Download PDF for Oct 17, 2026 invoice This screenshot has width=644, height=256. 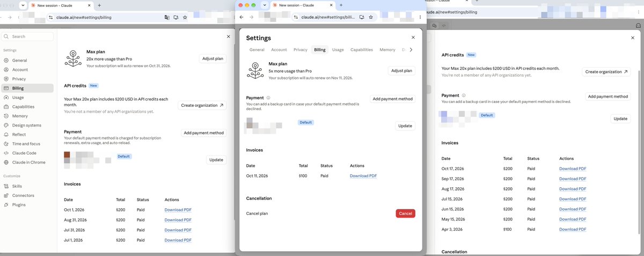click(x=573, y=169)
